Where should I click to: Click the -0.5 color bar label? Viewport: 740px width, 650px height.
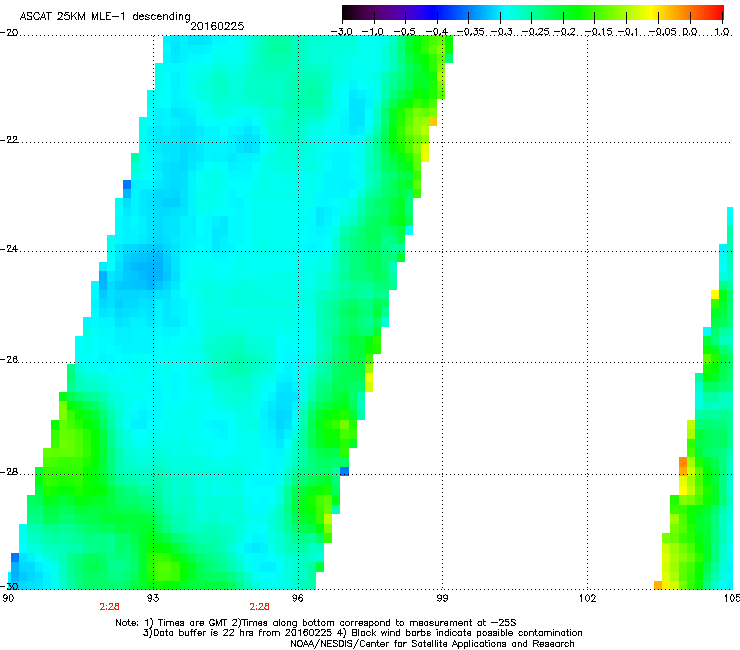point(404,32)
